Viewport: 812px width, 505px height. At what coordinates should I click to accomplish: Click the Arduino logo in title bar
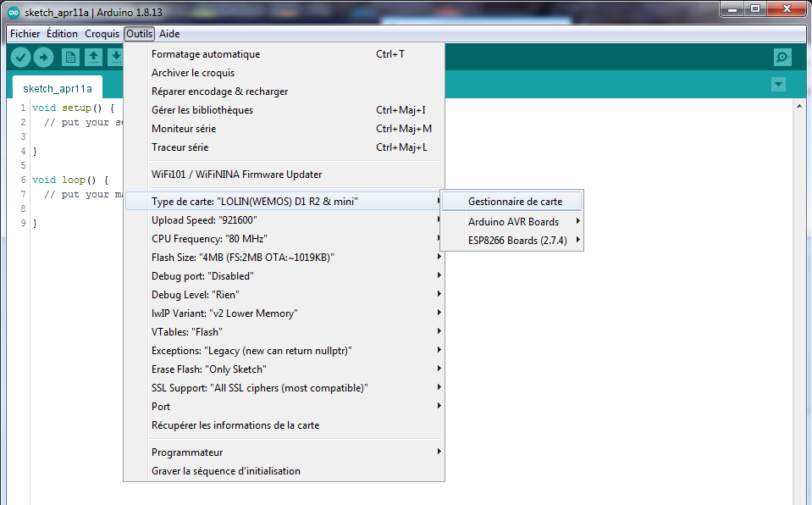pos(14,12)
